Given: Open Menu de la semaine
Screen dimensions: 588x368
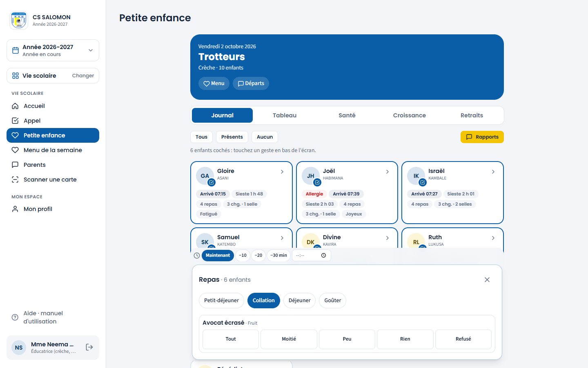Looking at the screenshot, I should point(53,150).
